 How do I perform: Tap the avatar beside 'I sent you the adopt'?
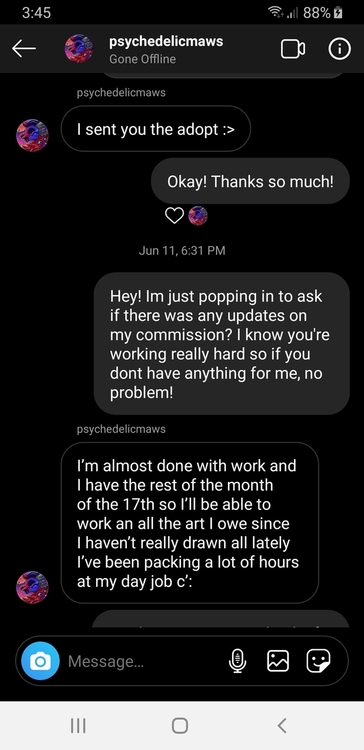[33, 135]
